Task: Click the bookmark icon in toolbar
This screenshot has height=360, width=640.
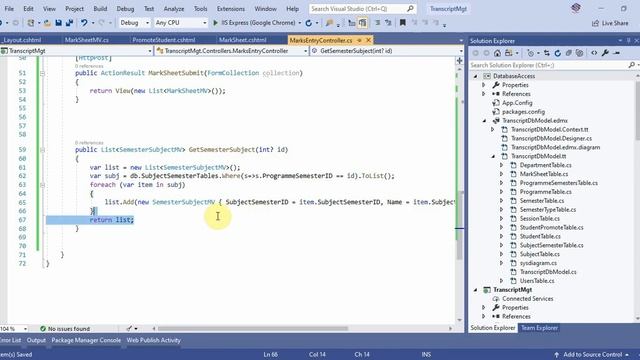Action: 402,23
